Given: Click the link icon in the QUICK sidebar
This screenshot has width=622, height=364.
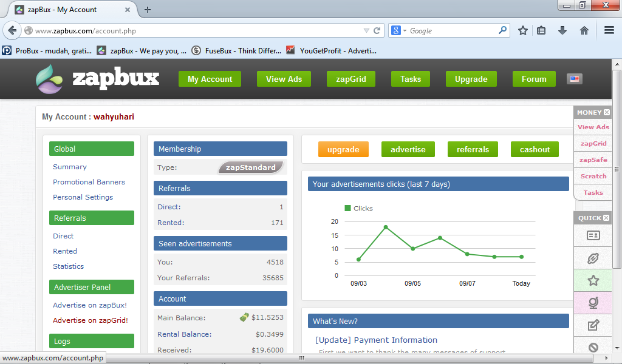Looking at the screenshot, I should [x=592, y=258].
